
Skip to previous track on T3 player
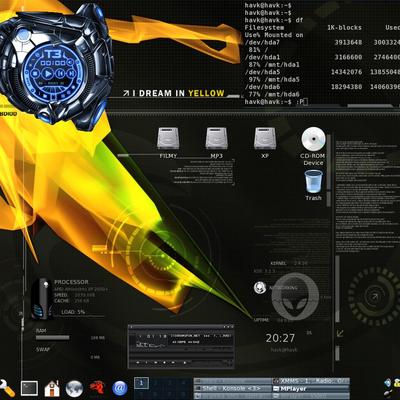tap(60, 73)
